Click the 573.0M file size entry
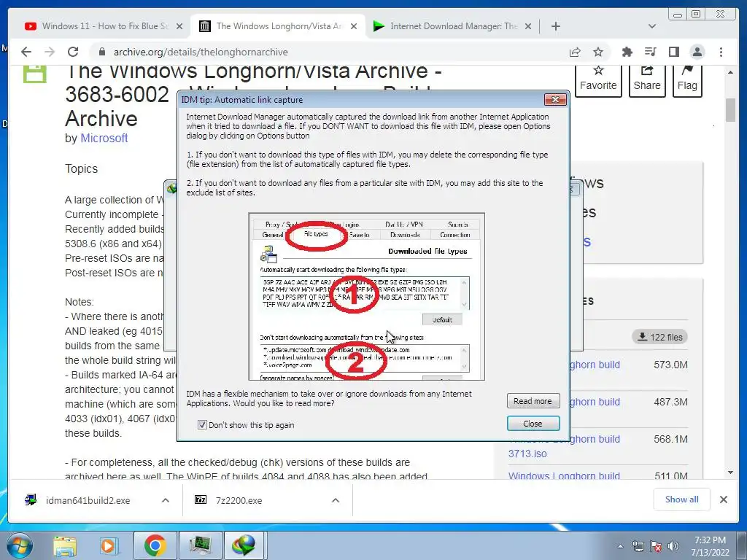747x560 pixels. pyautogui.click(x=670, y=365)
